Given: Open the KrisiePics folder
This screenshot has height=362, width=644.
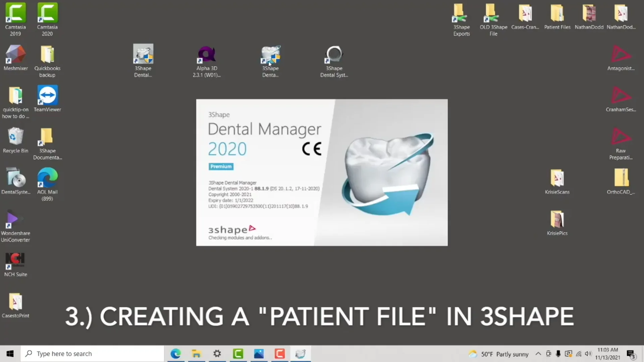Looking at the screenshot, I should [557, 223].
